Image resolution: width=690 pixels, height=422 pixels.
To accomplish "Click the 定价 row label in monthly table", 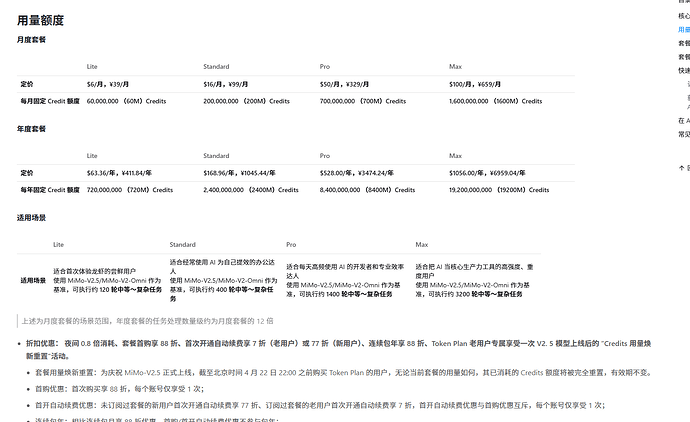I will [27, 84].
